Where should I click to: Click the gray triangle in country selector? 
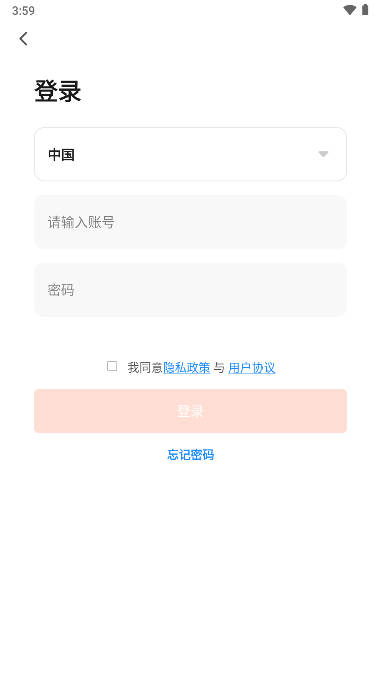point(323,154)
